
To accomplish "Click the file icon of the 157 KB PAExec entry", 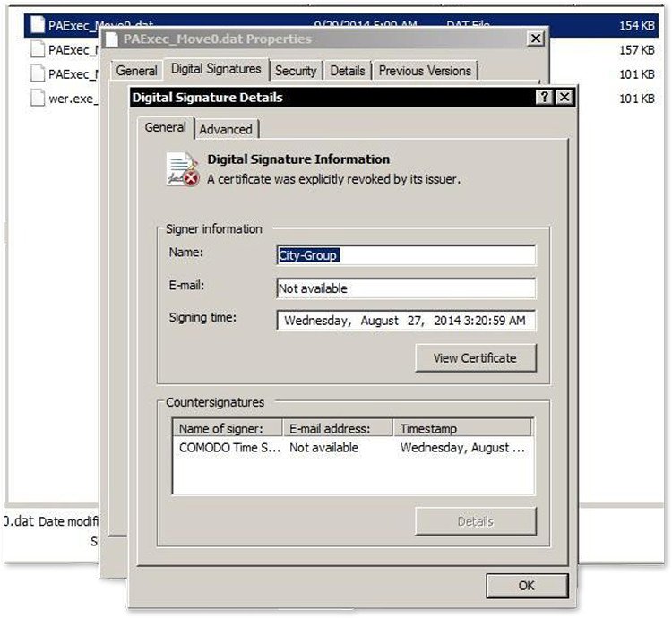I will (37, 49).
